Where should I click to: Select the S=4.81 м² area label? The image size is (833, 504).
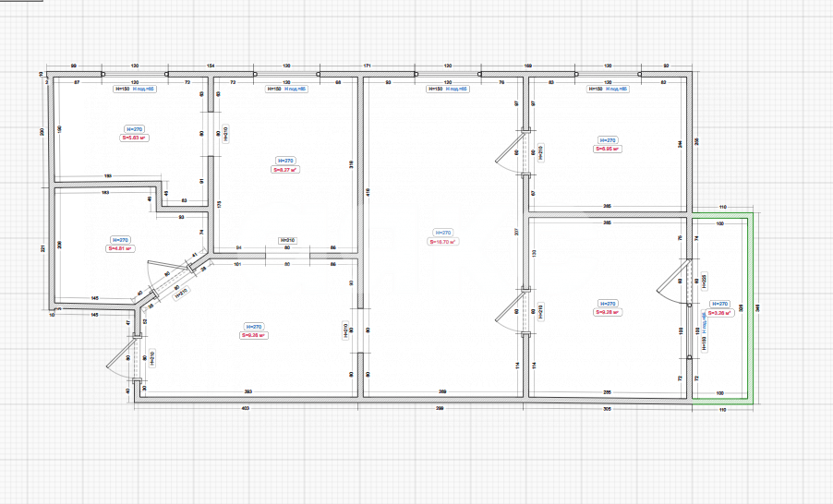click(121, 248)
